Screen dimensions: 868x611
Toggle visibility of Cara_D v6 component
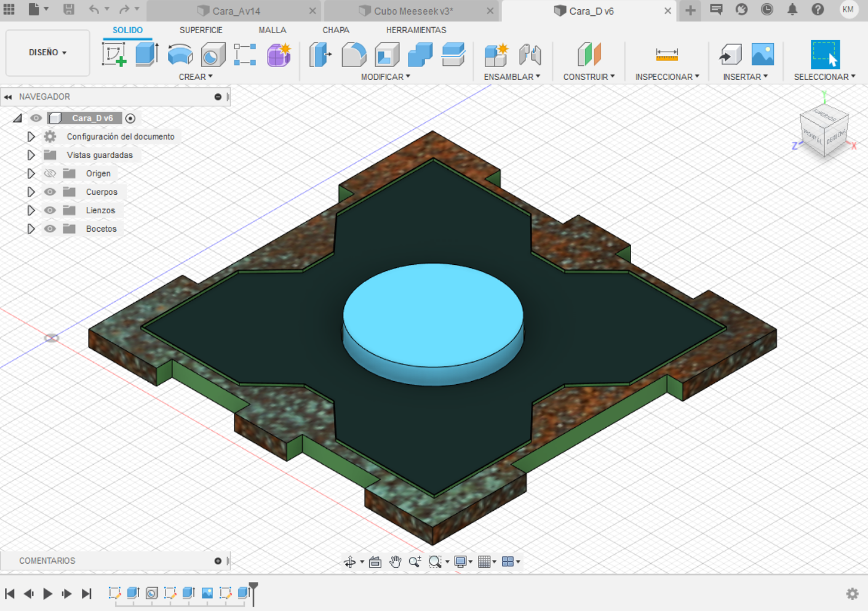click(x=36, y=118)
